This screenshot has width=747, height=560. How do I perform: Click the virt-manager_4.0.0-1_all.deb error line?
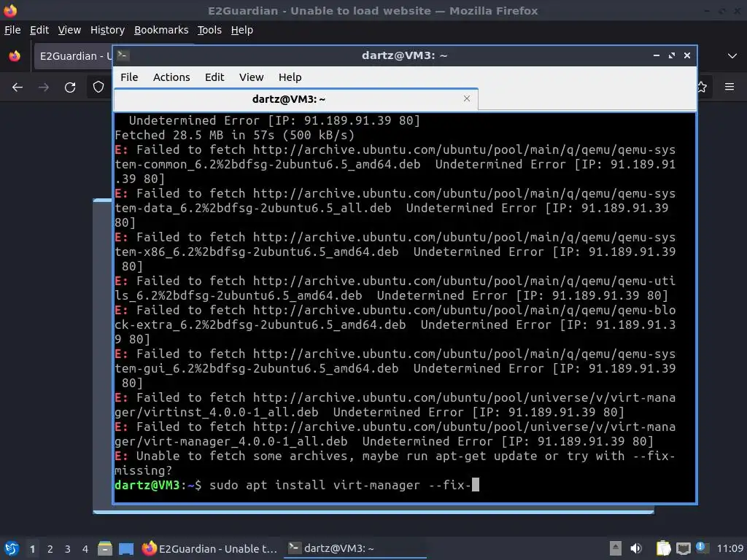[x=395, y=434]
